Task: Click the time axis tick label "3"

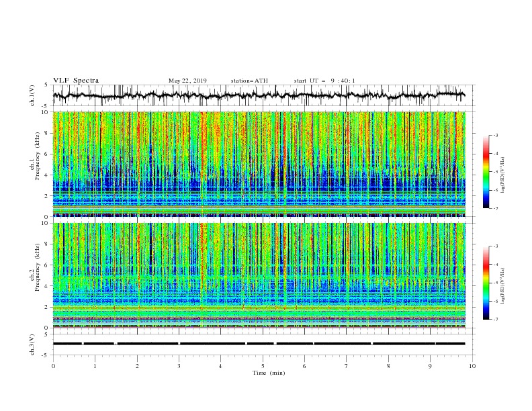Action: click(179, 366)
